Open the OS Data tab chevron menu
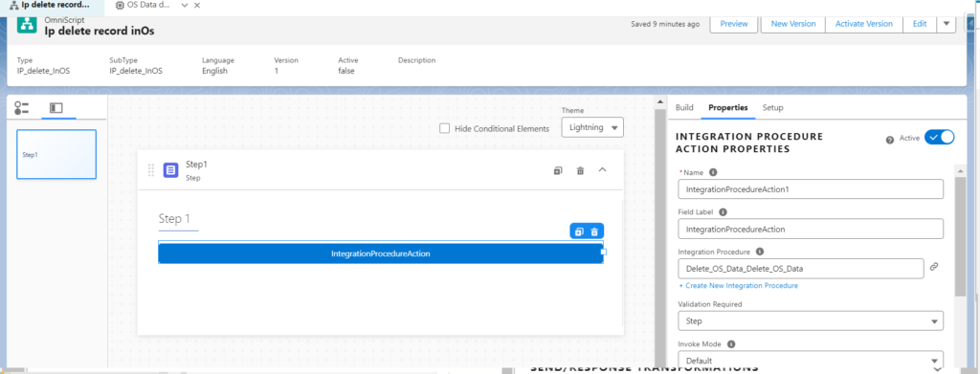Viewport: 980px width, 374px height. tap(185, 5)
